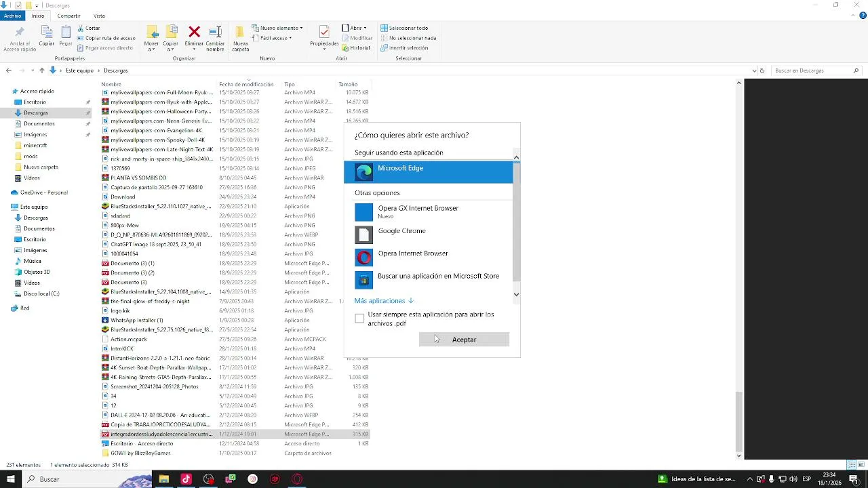Click Descargas in the address breadcrumb
The height and width of the screenshot is (488, 868).
116,70
